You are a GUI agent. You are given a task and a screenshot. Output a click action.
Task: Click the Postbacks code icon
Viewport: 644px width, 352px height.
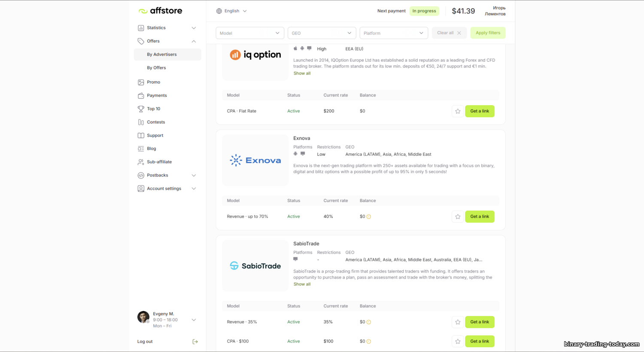point(141,175)
